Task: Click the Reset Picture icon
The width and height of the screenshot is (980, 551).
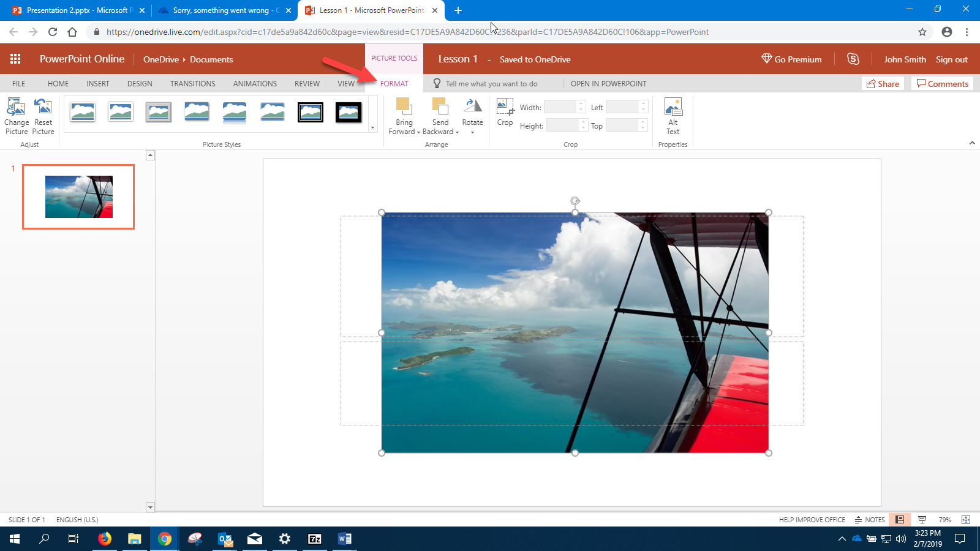Action: pos(43,116)
